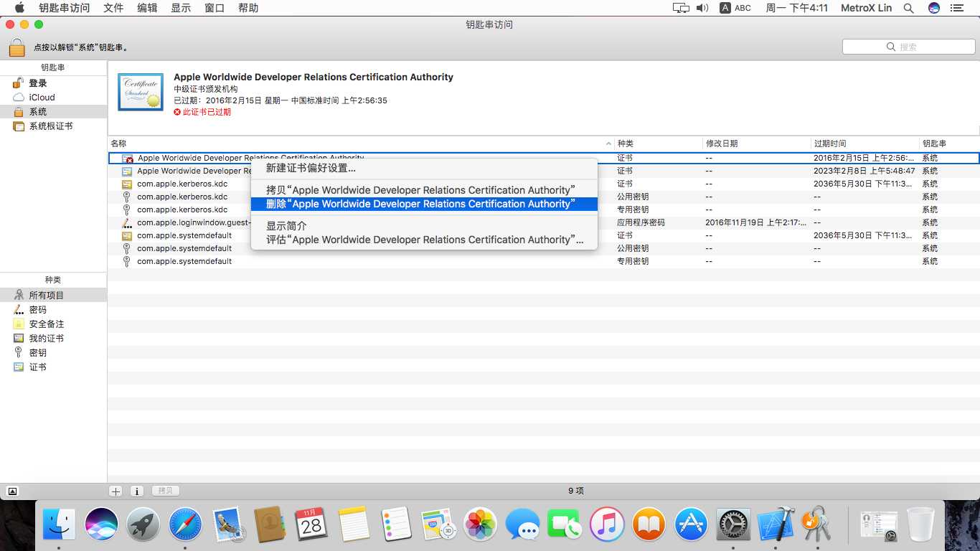The image size is (980, 551).
Task: Sort by the 种类 column header
Action: click(659, 143)
